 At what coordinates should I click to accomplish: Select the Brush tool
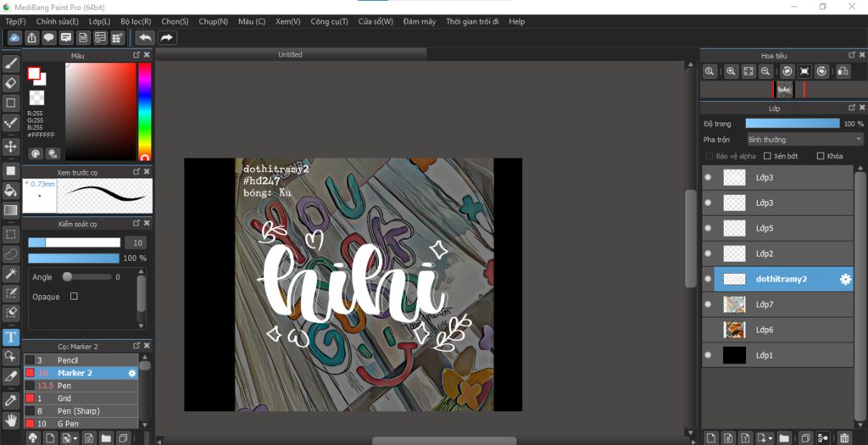[x=10, y=64]
